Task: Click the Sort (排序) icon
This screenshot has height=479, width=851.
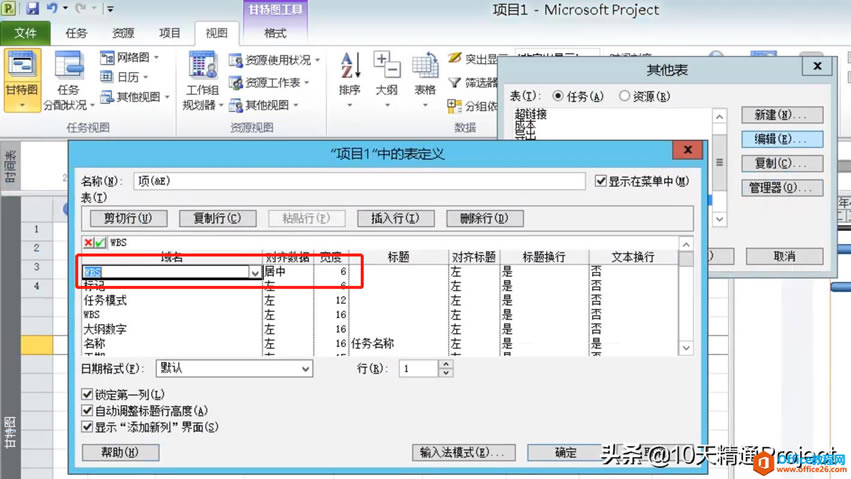Action: point(350,65)
